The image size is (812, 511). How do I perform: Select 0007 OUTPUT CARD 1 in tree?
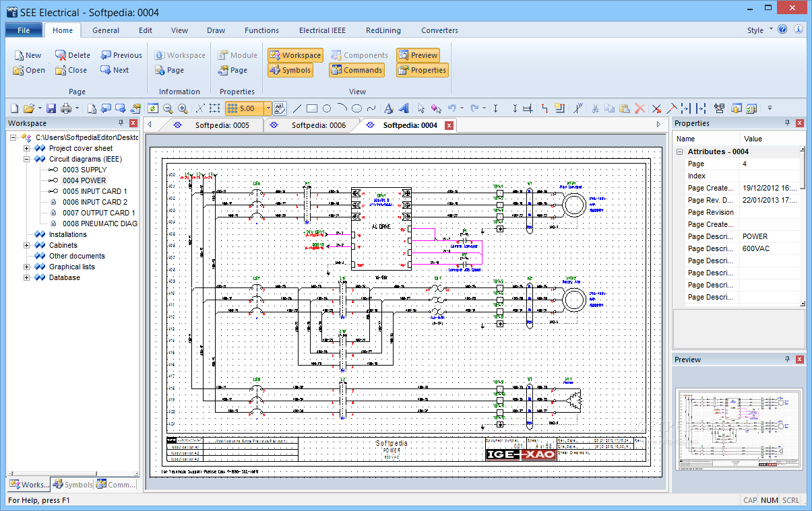tap(98, 213)
